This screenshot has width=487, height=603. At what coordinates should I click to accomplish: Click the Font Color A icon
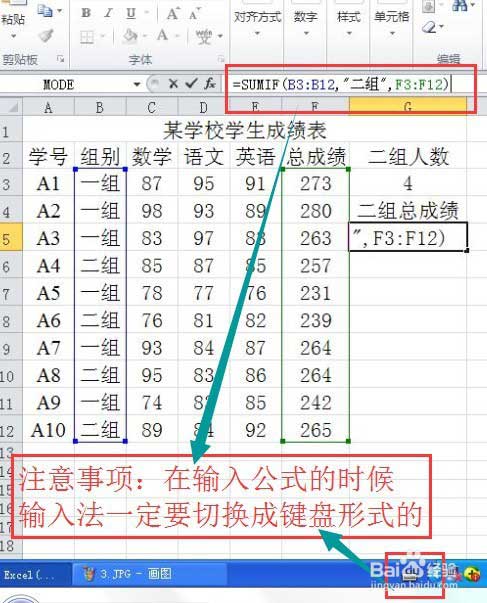[x=162, y=35]
